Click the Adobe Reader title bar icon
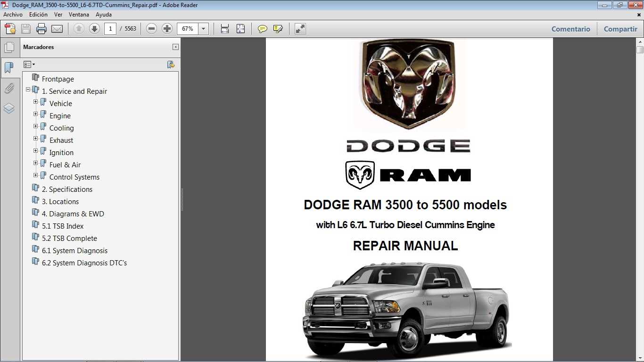The width and height of the screenshot is (644, 362). click(5, 5)
